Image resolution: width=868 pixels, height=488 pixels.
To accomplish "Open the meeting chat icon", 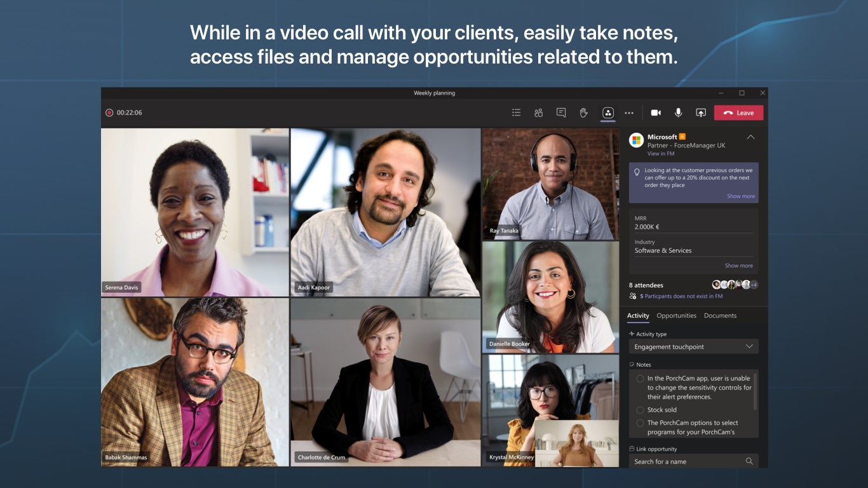I will pyautogui.click(x=561, y=112).
